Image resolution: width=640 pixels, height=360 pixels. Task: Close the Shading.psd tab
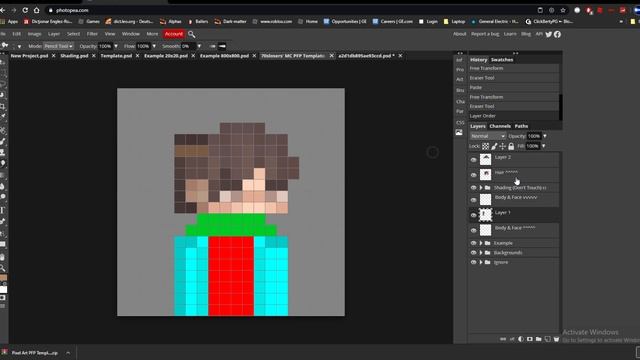[93, 56]
